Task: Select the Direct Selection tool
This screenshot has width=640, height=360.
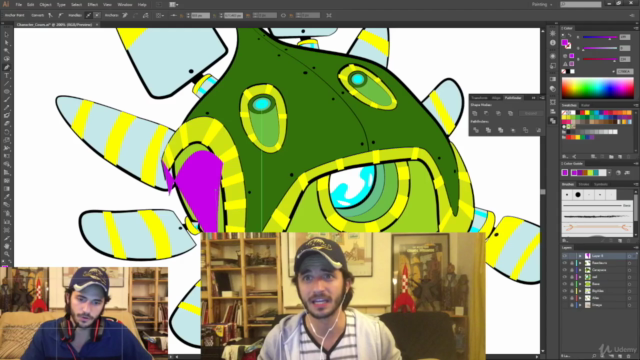Action: 7,43
